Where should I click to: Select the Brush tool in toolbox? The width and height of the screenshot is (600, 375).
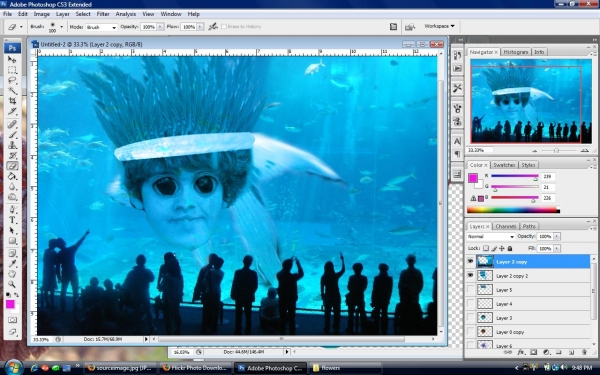(x=12, y=135)
